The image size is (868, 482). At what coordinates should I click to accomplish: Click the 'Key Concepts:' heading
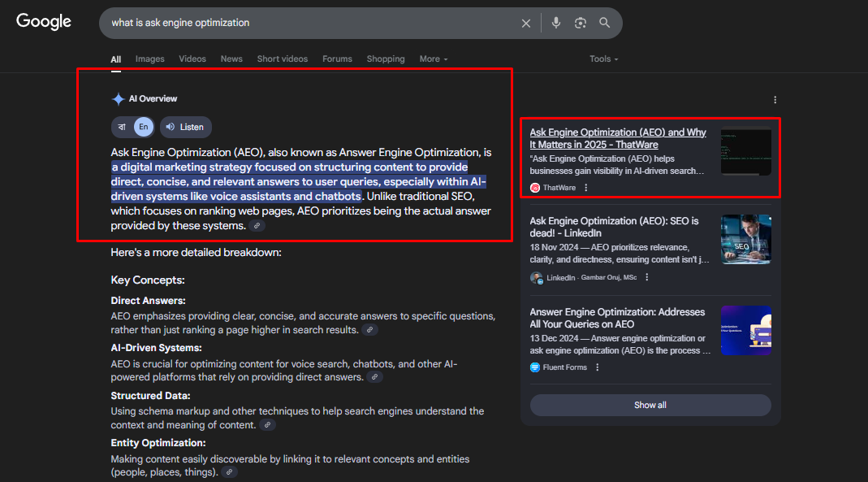(x=148, y=280)
